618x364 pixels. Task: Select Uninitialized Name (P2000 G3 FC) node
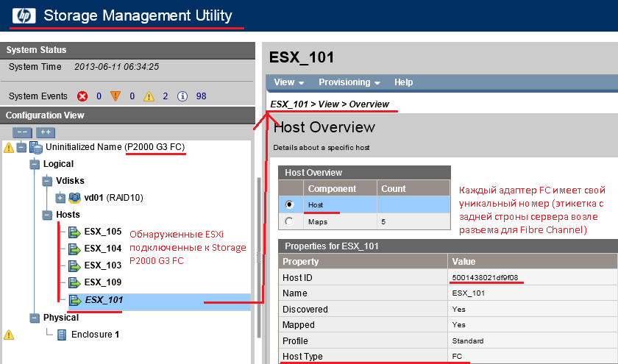pyautogui.click(x=115, y=147)
